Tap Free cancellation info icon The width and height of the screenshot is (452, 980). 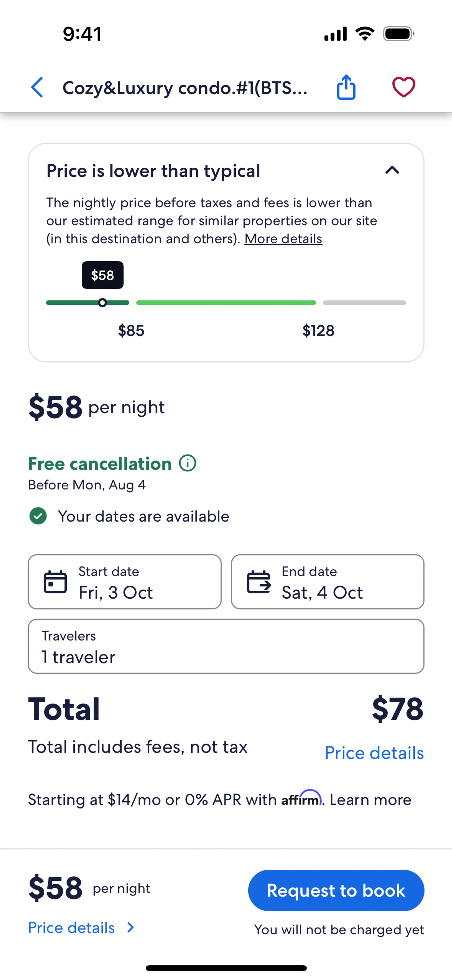188,463
